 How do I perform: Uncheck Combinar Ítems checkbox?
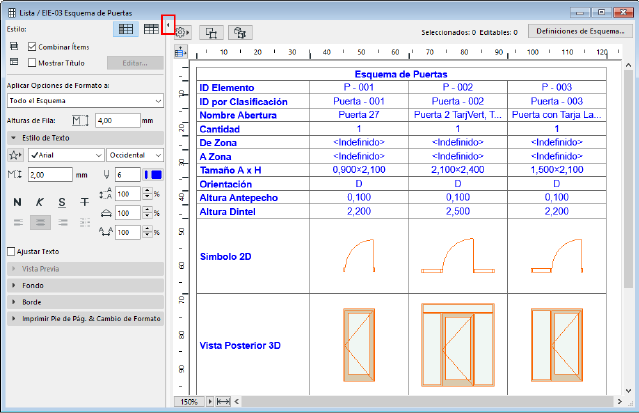33,47
